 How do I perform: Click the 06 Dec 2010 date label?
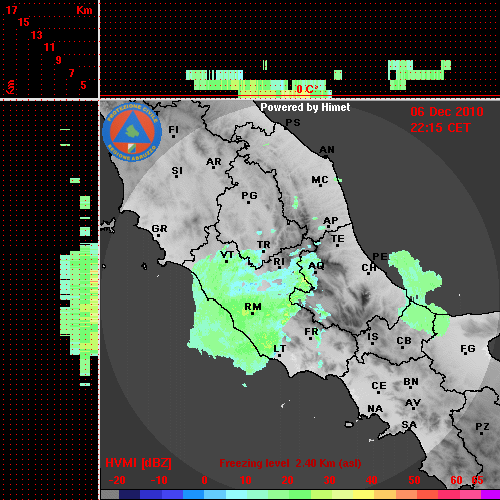click(447, 112)
